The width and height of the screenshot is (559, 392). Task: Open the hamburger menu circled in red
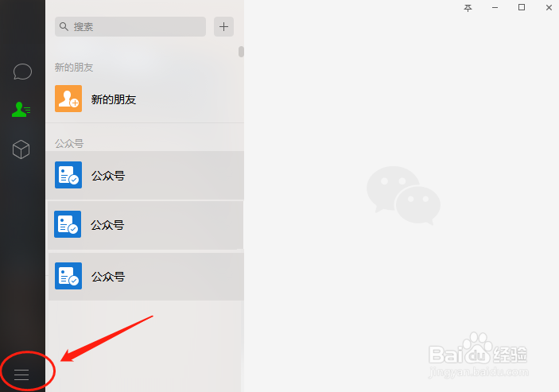tap(21, 375)
